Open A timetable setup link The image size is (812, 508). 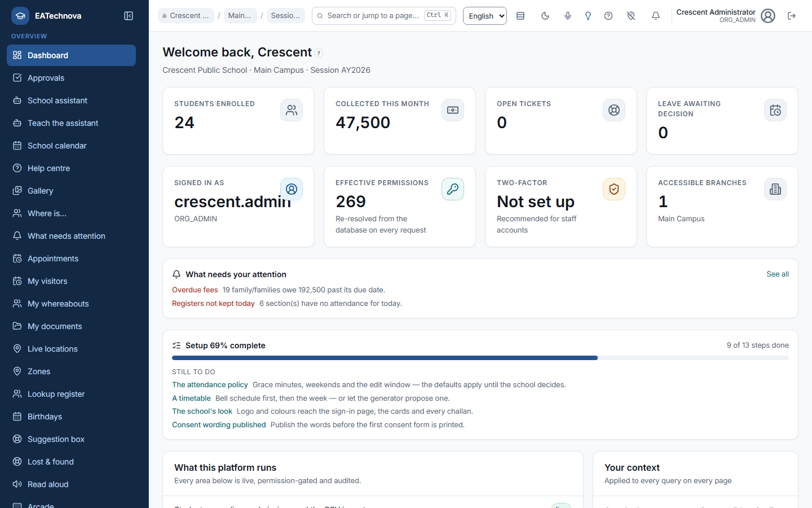(191, 398)
